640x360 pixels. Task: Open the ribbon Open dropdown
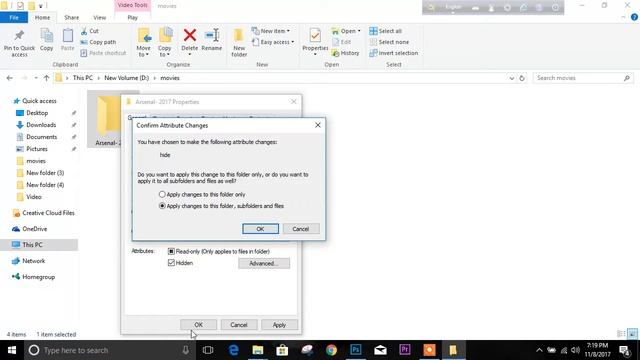point(346,31)
